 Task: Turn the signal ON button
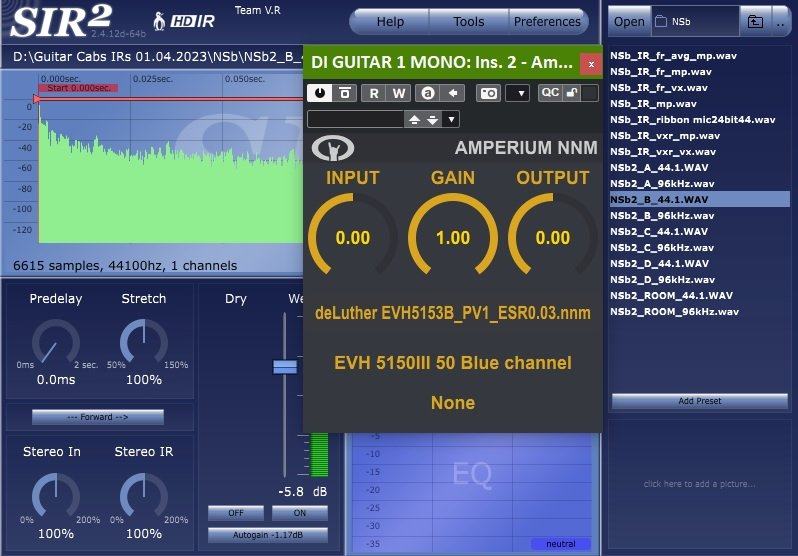pyautogui.click(x=300, y=513)
